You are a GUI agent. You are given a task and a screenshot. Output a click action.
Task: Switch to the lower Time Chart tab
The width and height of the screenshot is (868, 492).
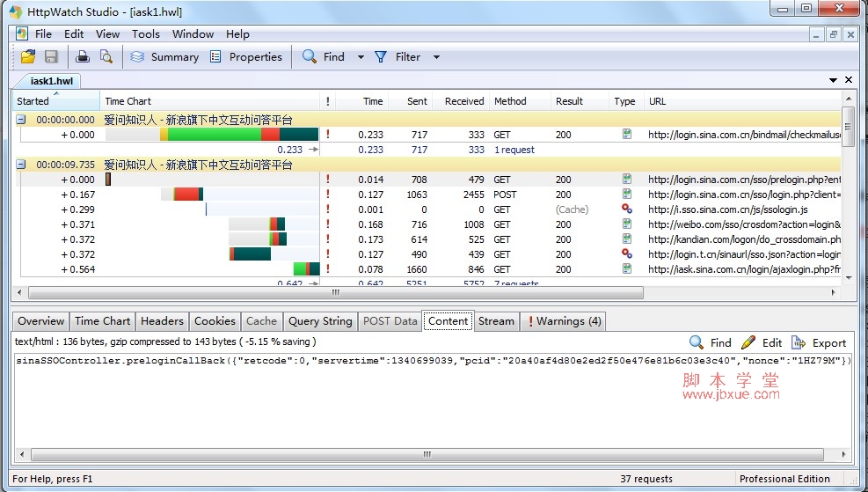102,320
